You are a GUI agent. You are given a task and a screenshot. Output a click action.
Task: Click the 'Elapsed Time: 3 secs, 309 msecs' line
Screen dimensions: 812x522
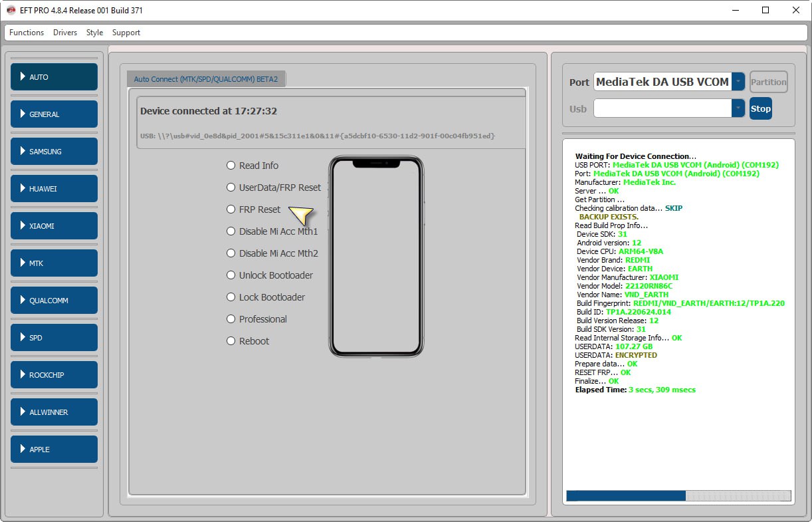pyautogui.click(x=635, y=390)
